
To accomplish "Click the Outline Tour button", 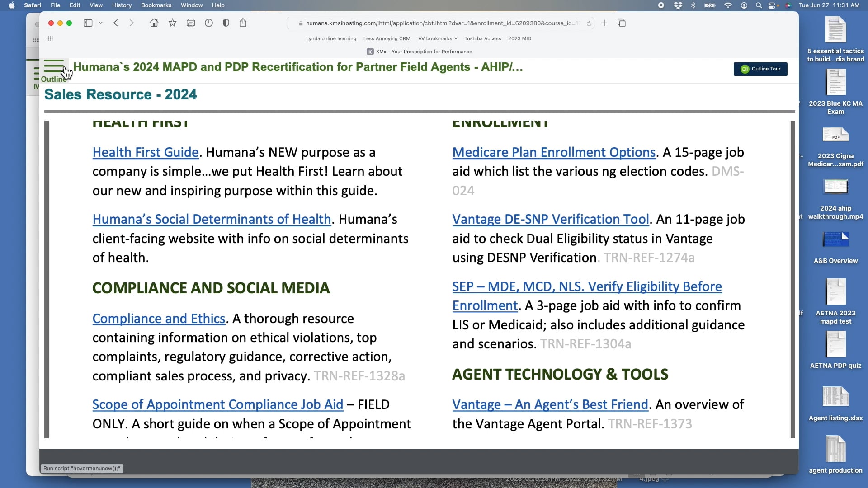I will tap(760, 69).
